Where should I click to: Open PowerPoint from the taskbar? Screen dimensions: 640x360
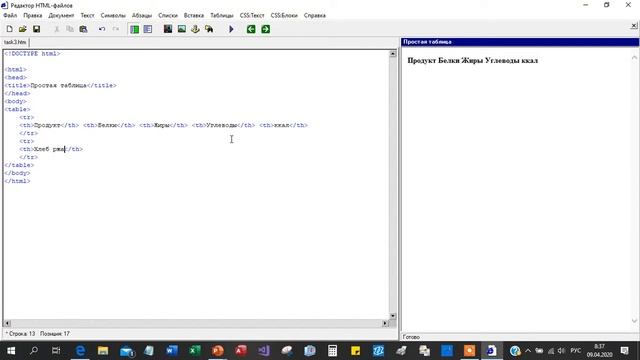(x=218, y=351)
